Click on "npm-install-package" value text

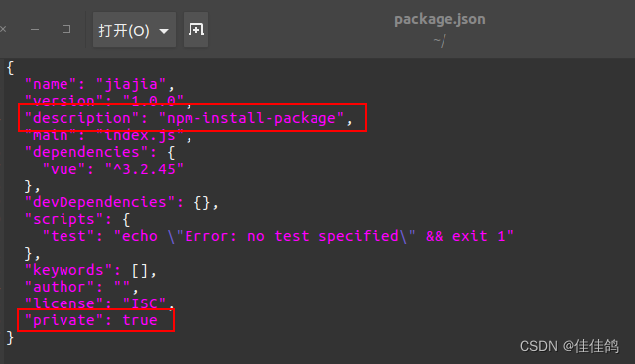coord(251,118)
